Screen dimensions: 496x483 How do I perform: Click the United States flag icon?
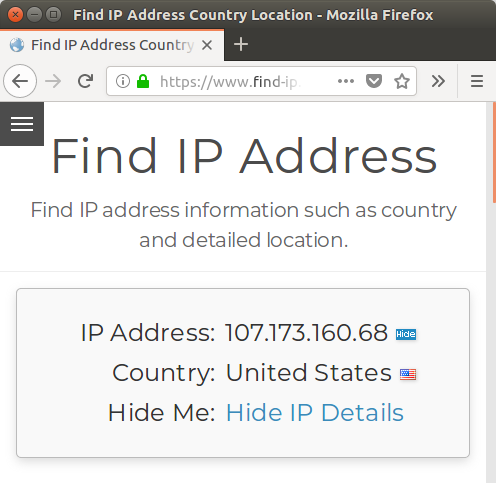click(408, 374)
